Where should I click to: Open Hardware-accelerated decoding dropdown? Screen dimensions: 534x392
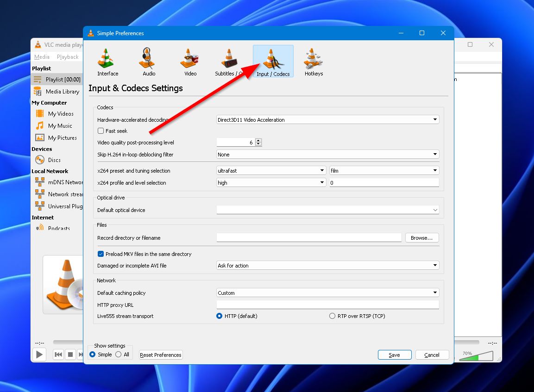(x=327, y=119)
